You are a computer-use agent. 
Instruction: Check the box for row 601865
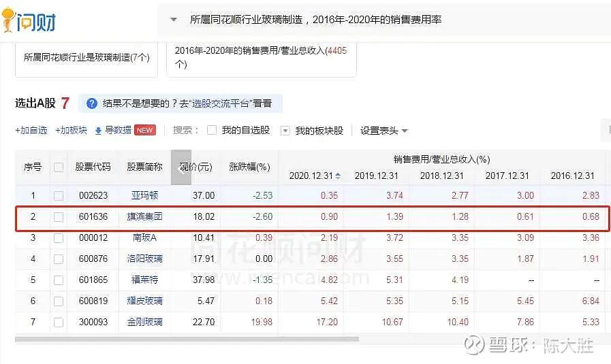[59, 280]
